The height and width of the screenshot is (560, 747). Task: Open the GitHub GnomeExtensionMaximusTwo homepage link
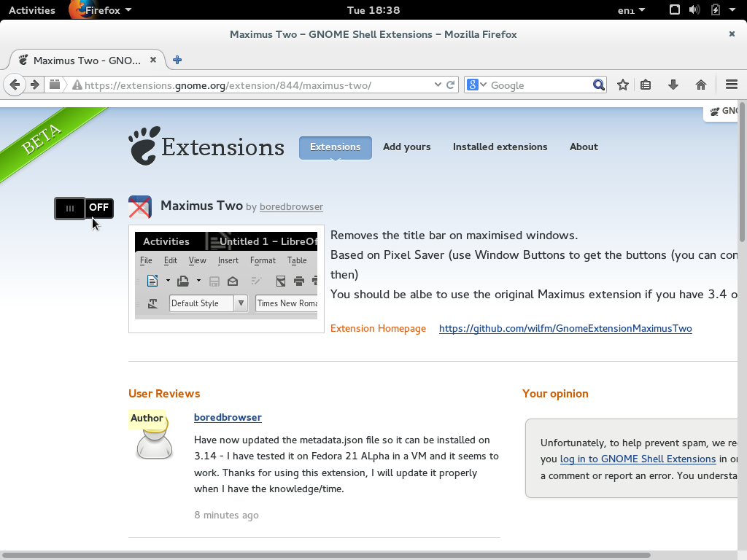pos(565,328)
